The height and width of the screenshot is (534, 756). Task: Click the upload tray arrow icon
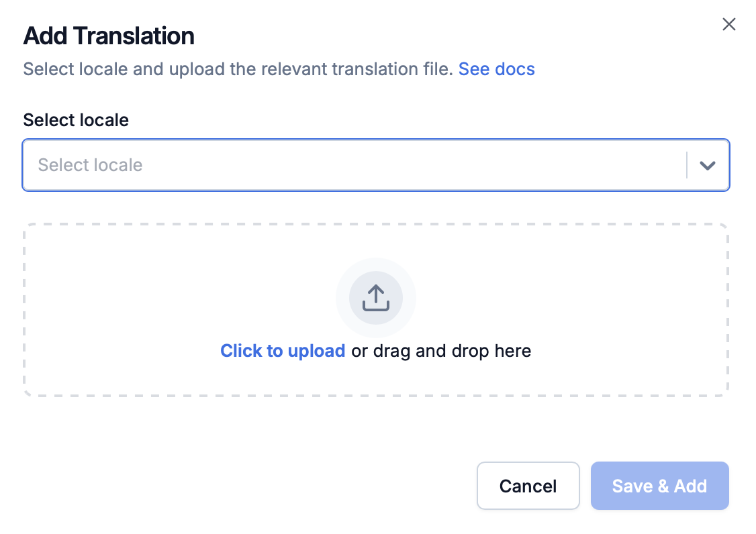pyautogui.click(x=376, y=298)
